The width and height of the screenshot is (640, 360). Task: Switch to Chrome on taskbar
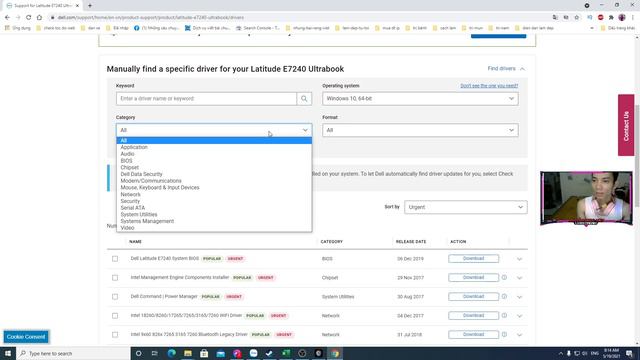tap(335, 353)
